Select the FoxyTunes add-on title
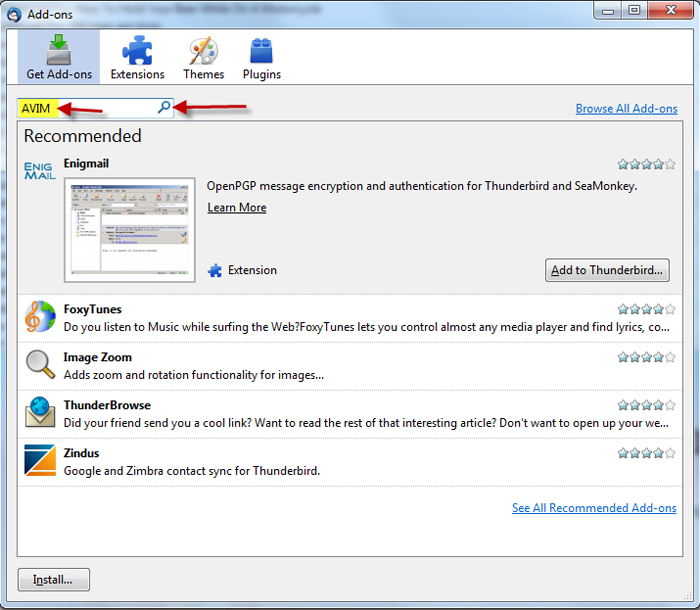This screenshot has height=610, width=700. (92, 309)
